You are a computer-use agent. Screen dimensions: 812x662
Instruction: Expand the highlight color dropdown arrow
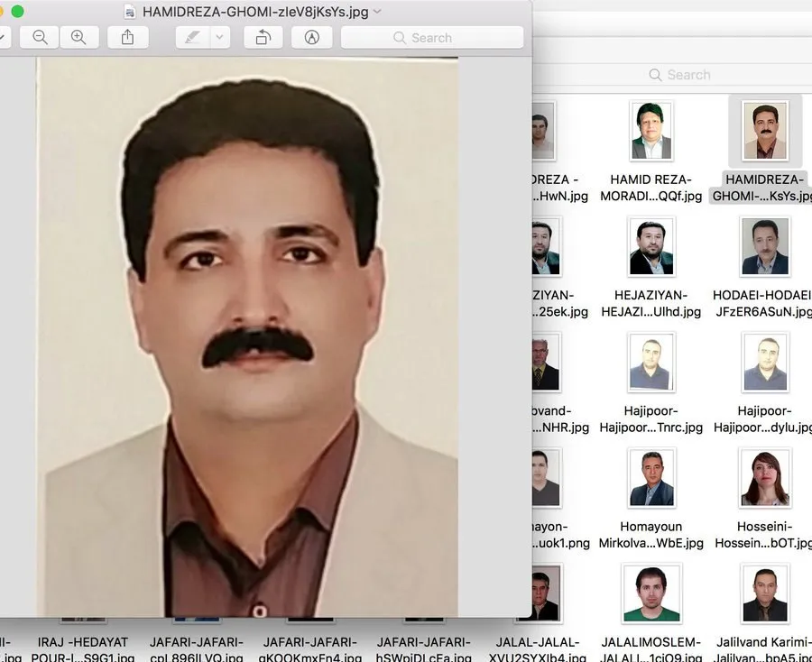220,37
